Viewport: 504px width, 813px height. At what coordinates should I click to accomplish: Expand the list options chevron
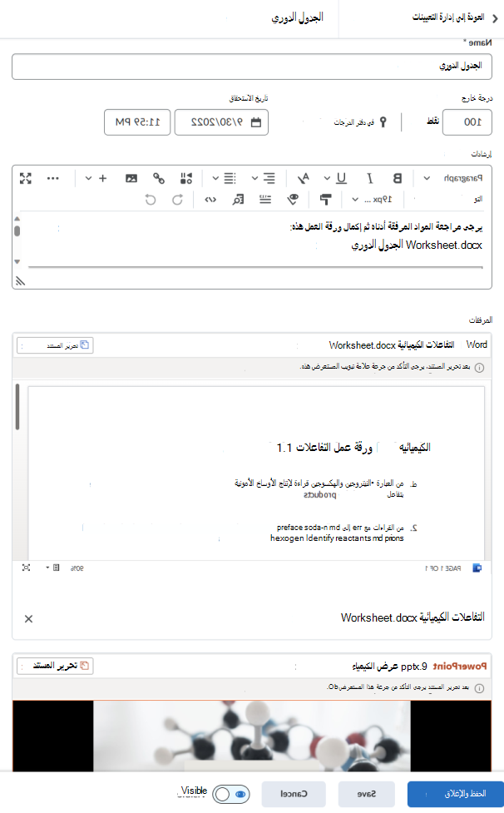[215, 178]
